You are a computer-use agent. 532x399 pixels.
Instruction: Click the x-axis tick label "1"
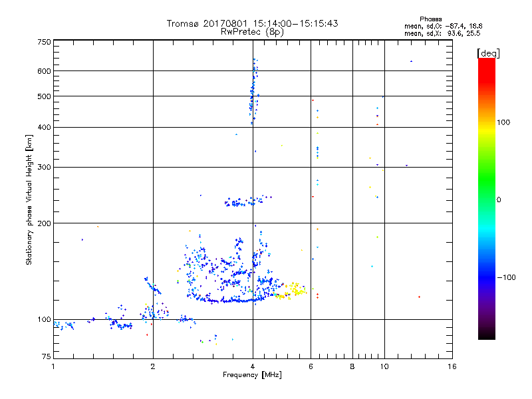click(x=53, y=366)
